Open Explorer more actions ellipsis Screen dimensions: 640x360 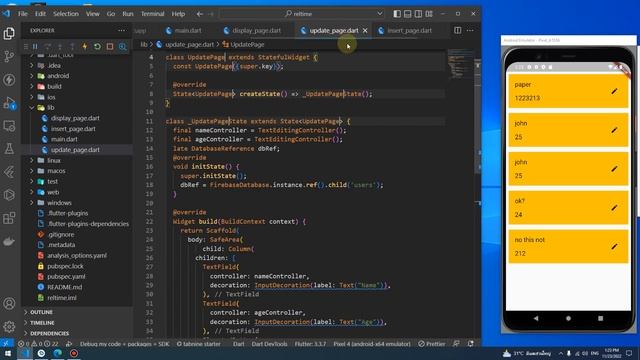(x=122, y=31)
